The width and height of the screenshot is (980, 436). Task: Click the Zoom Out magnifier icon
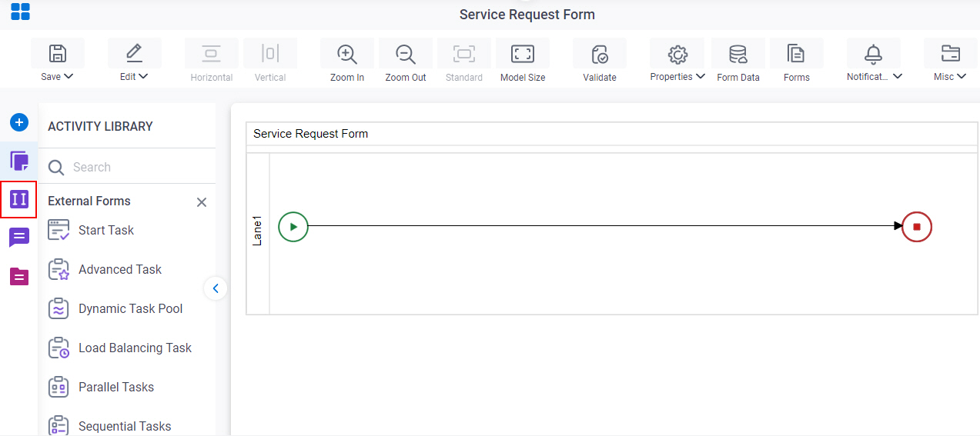(406, 53)
